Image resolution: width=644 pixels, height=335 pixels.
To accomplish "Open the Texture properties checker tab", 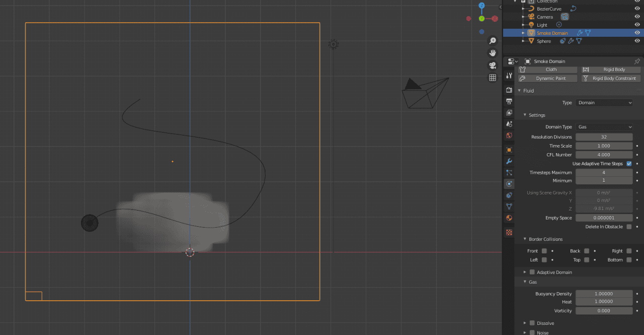I will (509, 232).
